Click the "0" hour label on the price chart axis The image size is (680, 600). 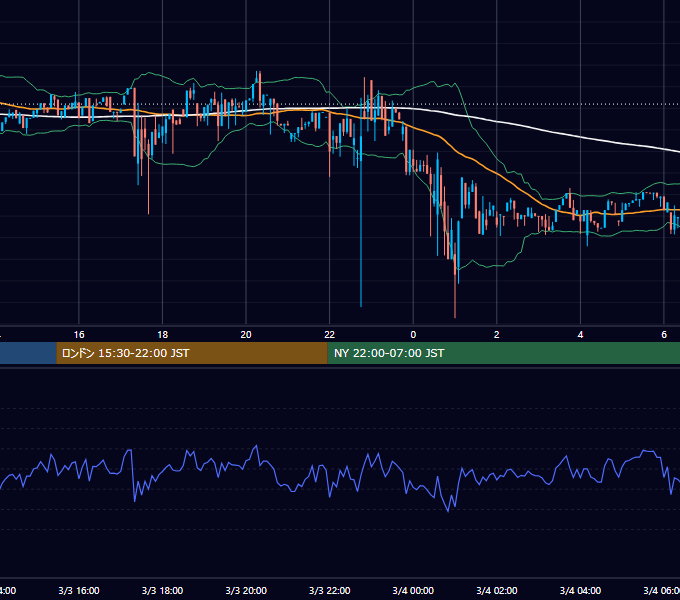pos(413,335)
